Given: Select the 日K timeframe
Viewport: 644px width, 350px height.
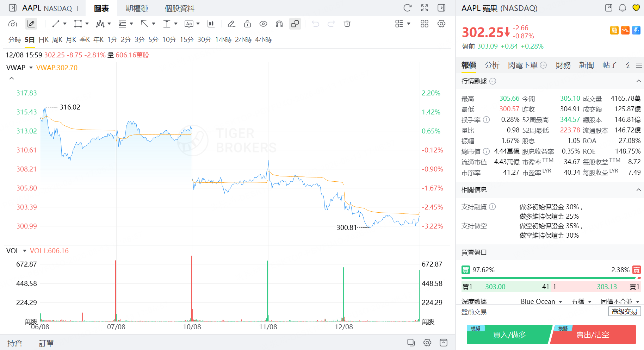Looking at the screenshot, I should pyautogui.click(x=44, y=40).
